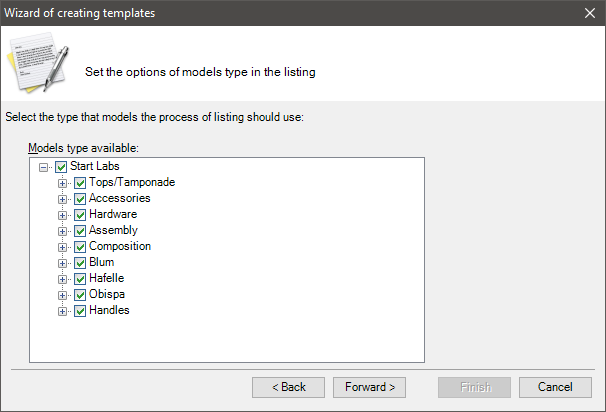Image resolution: width=606 pixels, height=412 pixels.
Task: Select the Hardware tree item label
Action: tap(113, 214)
